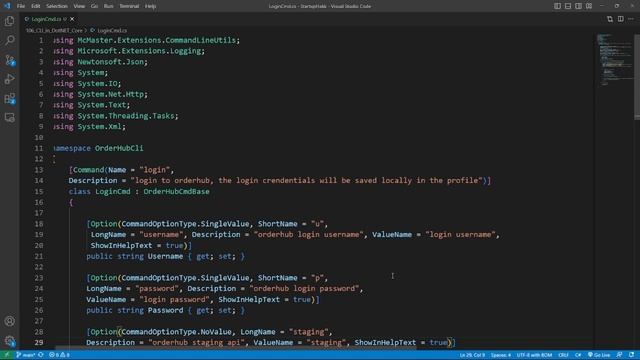This screenshot has height=360, width=640.
Task: Open the Remote Explorer view
Action: pyautogui.click(x=9, y=118)
